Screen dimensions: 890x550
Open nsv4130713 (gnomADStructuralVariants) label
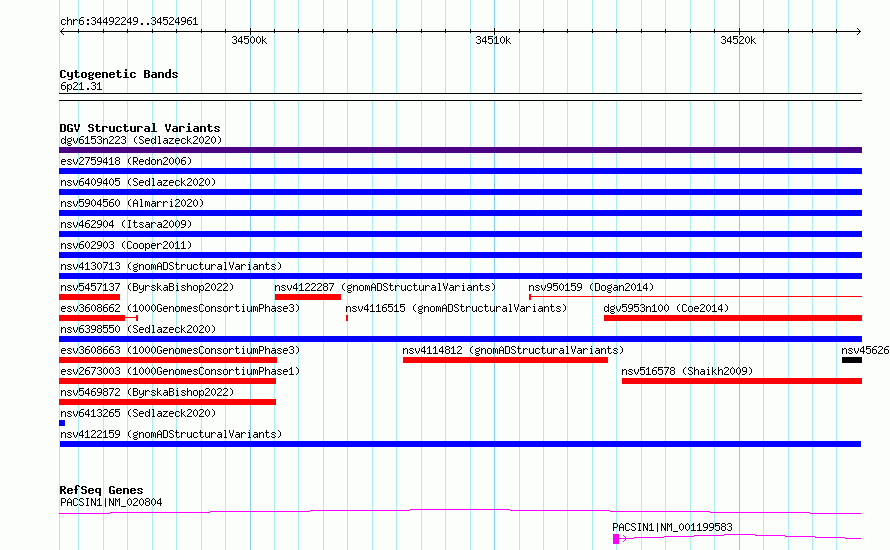(171, 266)
